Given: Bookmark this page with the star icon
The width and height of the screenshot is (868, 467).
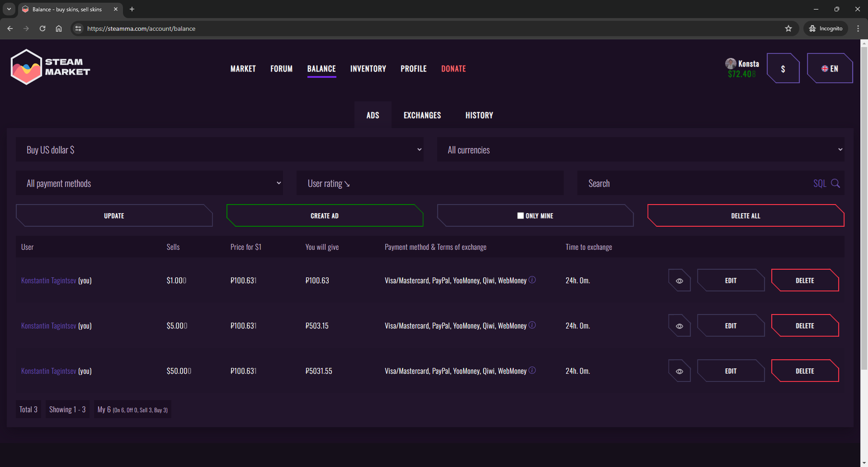Looking at the screenshot, I should [788, 29].
